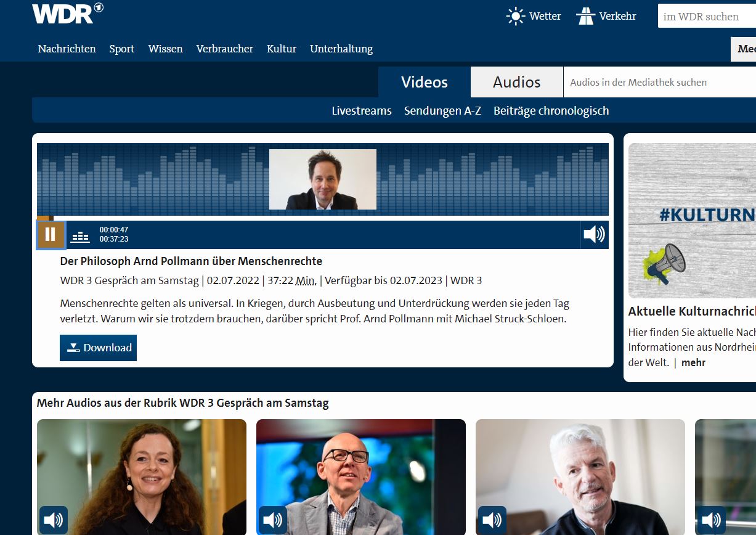This screenshot has width=756, height=535.
Task: Open the Livestreams link
Action: tap(362, 111)
